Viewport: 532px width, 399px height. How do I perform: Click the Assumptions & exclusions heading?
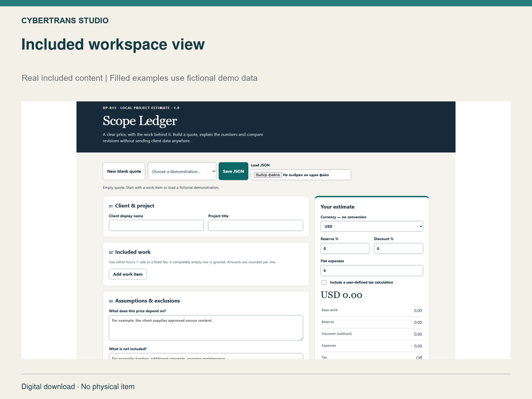147,301
